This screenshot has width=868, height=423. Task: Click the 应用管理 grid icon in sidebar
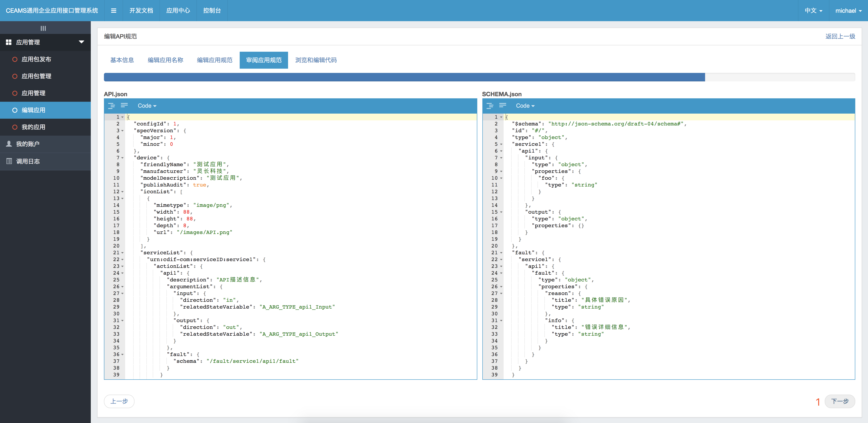9,42
